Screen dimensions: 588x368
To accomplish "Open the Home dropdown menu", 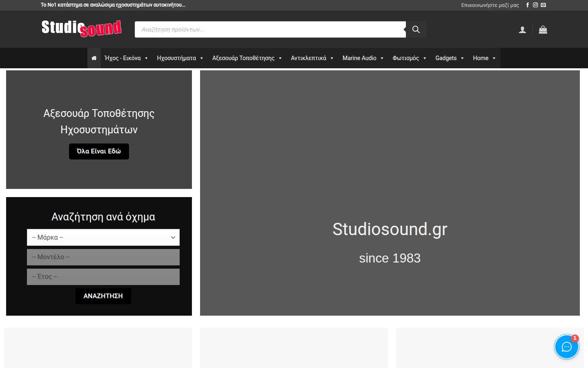I will pyautogui.click(x=484, y=58).
